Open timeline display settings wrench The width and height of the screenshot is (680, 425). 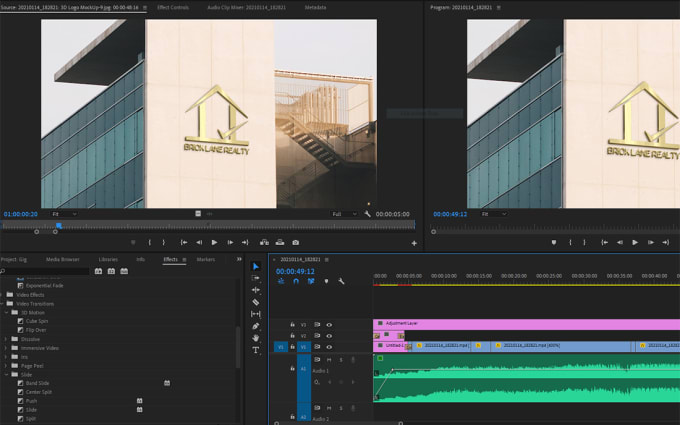[341, 281]
